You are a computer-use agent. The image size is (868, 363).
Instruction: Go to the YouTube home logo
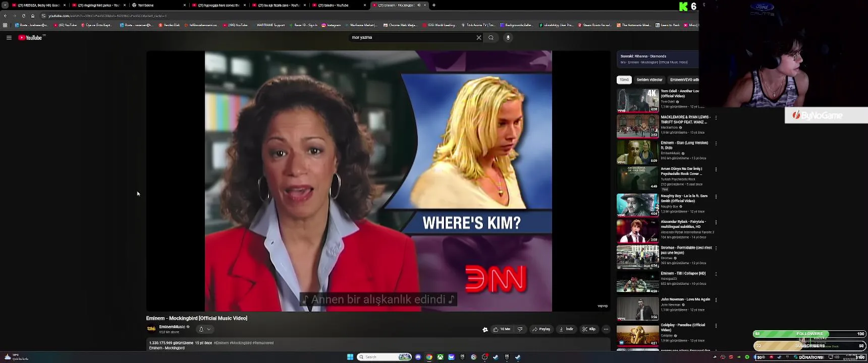coord(30,38)
